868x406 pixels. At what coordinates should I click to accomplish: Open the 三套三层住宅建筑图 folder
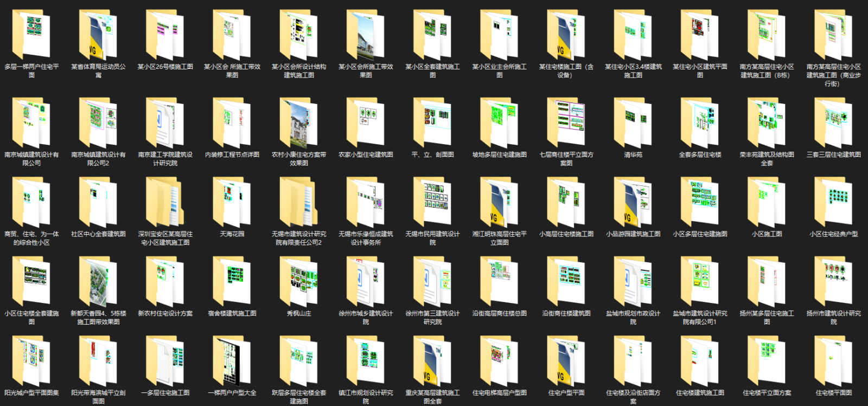pos(833,123)
